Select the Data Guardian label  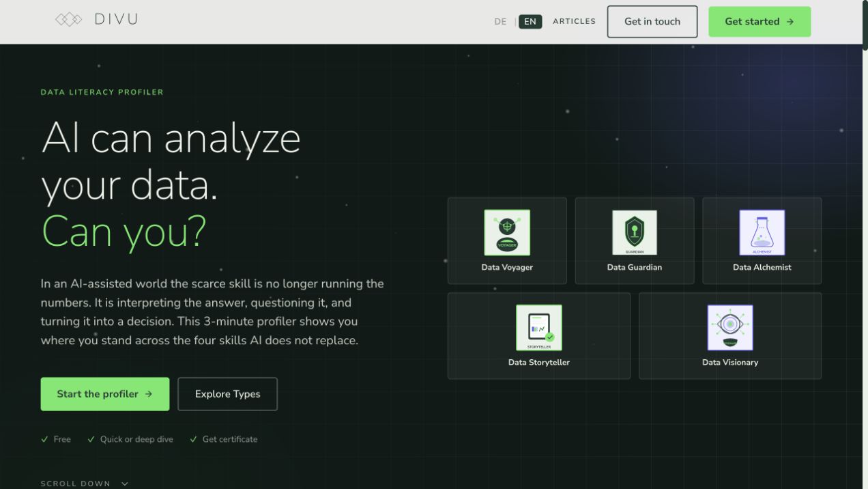635,267
